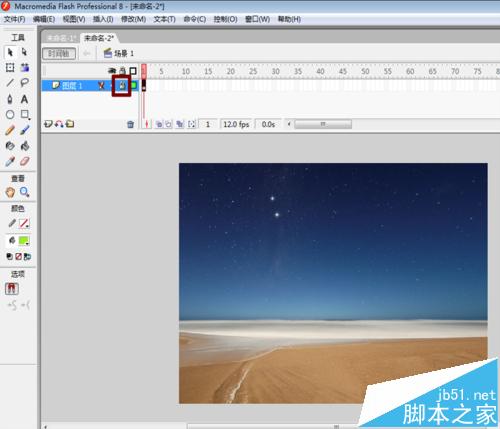Open the View (V) menu
Screen dimensions: 500x429
click(x=74, y=19)
